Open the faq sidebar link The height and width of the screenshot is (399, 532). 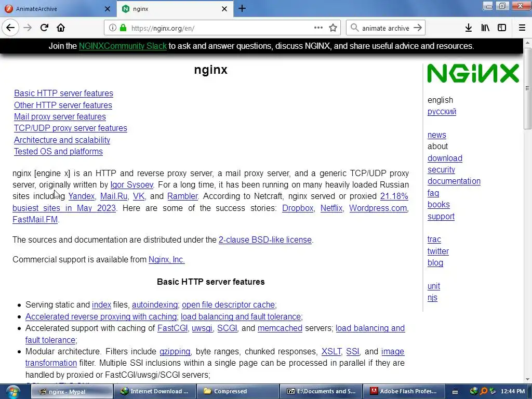pos(433,193)
